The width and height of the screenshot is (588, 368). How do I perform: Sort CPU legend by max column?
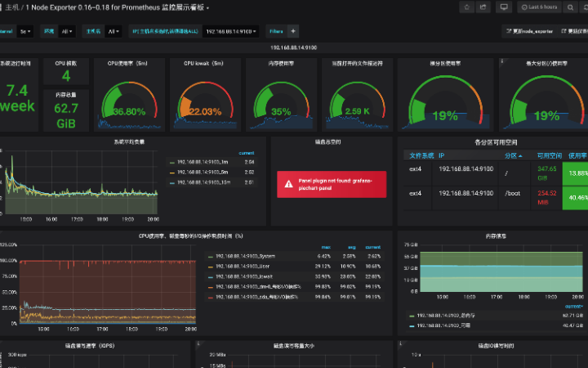coord(326,247)
